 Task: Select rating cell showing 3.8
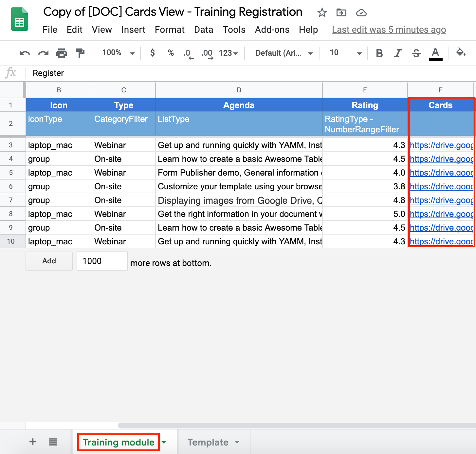click(365, 186)
